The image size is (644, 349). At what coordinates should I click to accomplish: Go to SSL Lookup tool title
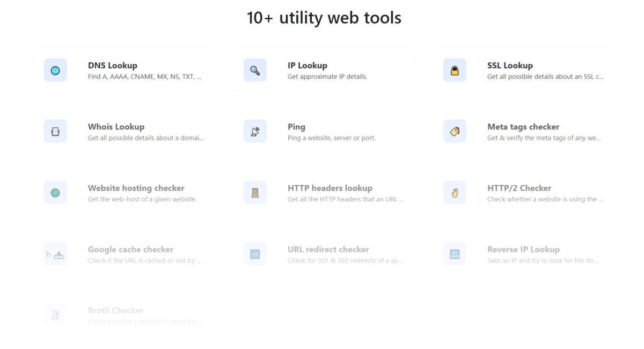(x=510, y=66)
